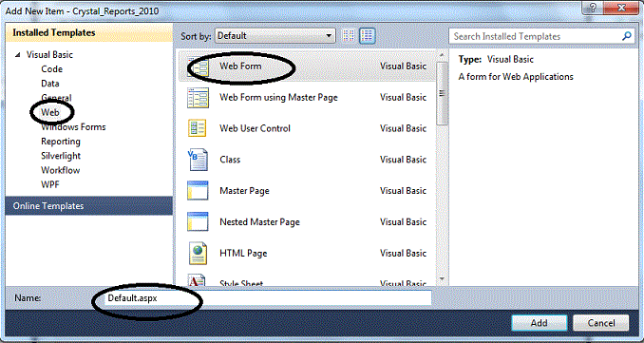
Task: Select the Visual Basic root node
Action: [x=49, y=55]
